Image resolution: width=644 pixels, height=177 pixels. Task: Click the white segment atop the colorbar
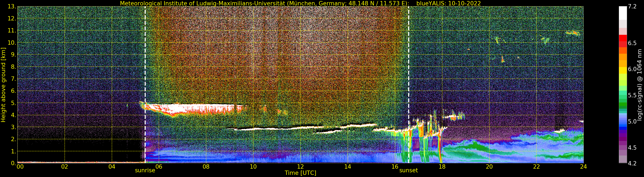(623, 13)
